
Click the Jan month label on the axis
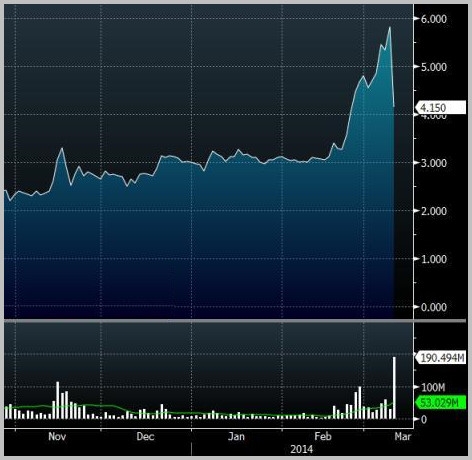click(236, 437)
